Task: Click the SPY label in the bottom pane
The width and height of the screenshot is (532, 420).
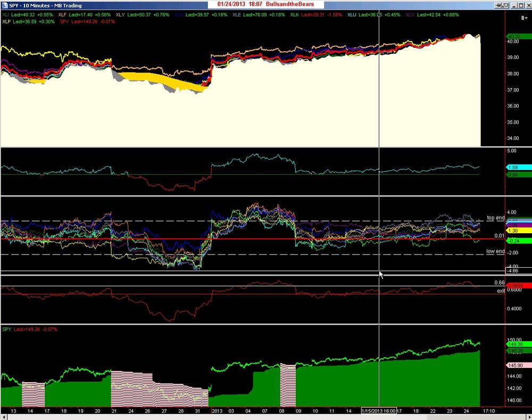Action: tap(7, 330)
